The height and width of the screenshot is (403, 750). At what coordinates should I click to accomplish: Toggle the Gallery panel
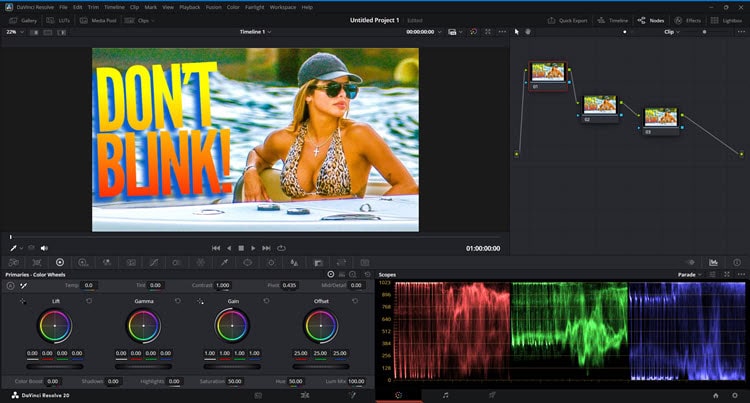(23, 21)
